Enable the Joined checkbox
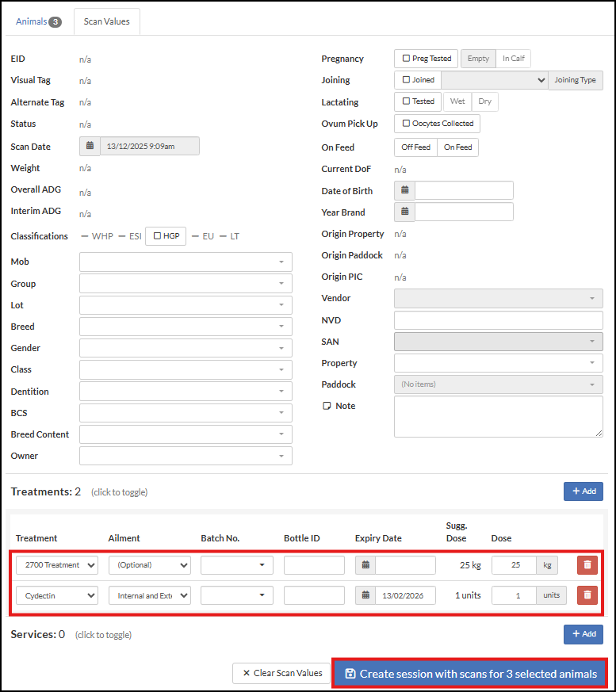 [x=407, y=80]
